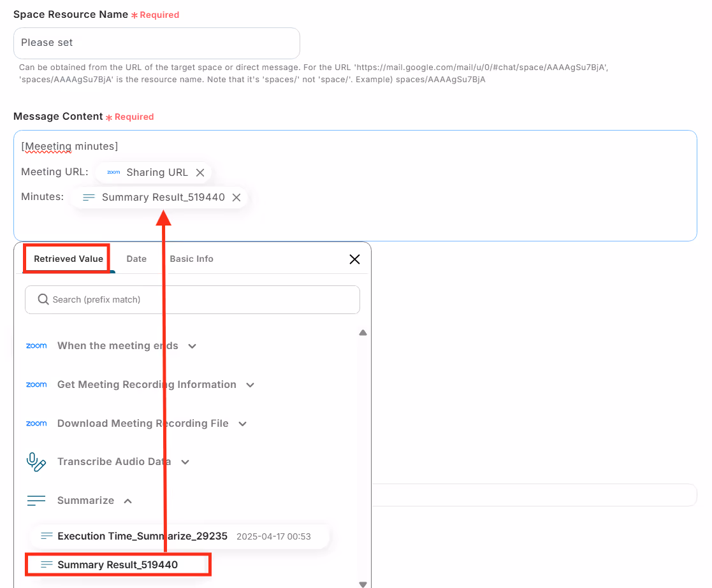Viewport: 712px width, 588px height.
Task: Click the lines icon in Summary Result chip
Action: coord(89,197)
